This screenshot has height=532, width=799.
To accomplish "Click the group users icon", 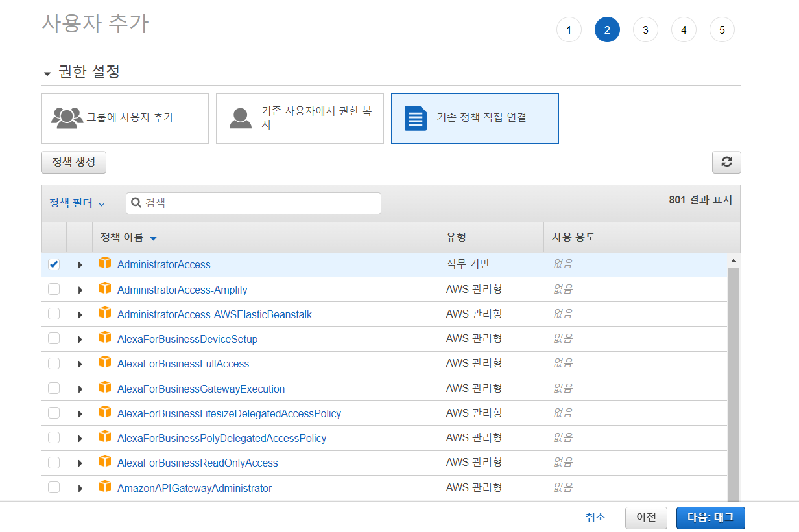I will [x=67, y=118].
